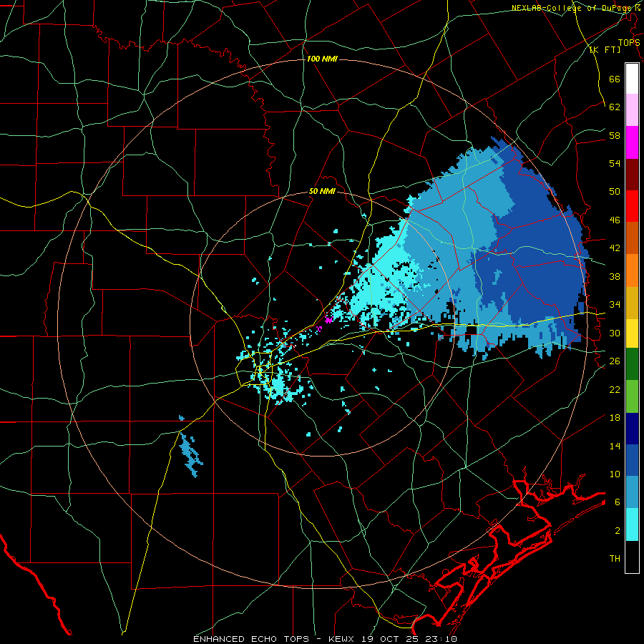644x644 pixels.
Task: Click the 22 legend value
Action: pyautogui.click(x=615, y=389)
